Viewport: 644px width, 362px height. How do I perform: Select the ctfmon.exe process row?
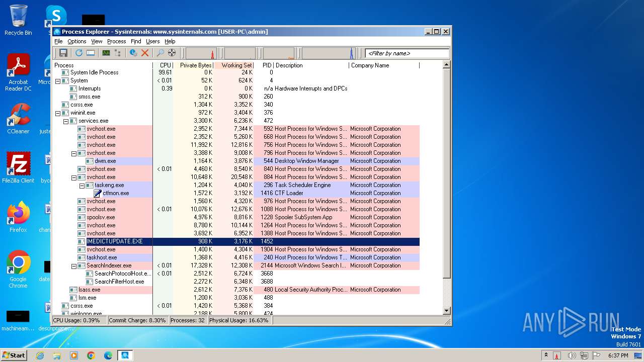[x=236, y=193]
